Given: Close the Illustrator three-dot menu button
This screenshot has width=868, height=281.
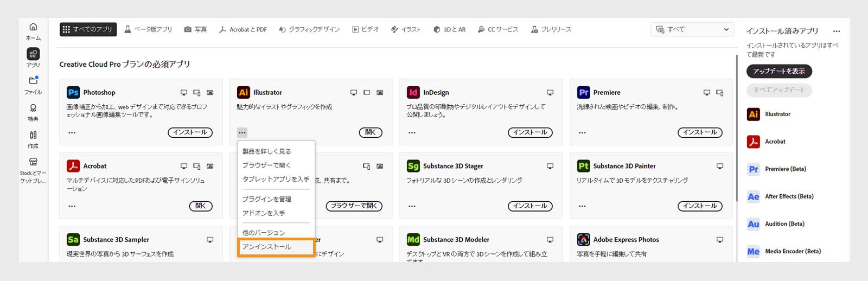Looking at the screenshot, I should pyautogui.click(x=242, y=132).
